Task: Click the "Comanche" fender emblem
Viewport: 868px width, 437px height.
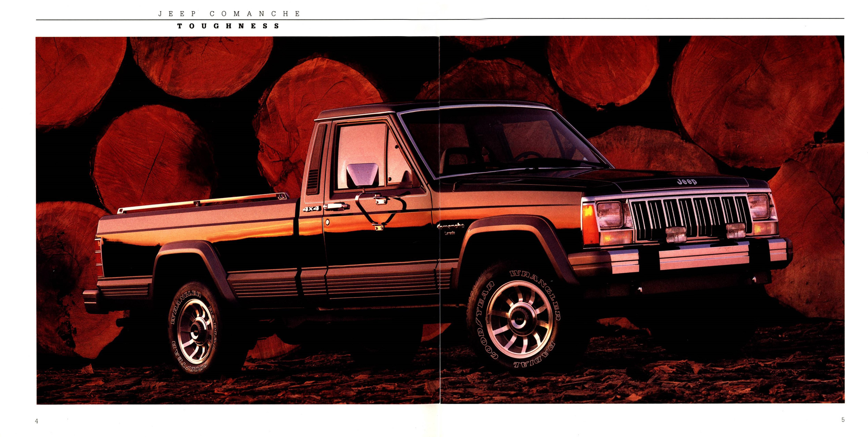Action: click(x=451, y=226)
